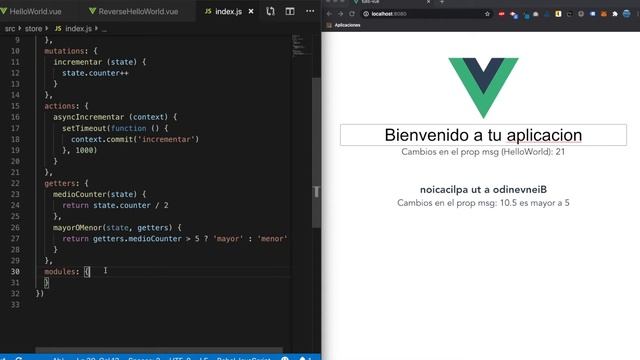Click the red ABP extension icon
640x360 pixels.
(502, 14)
